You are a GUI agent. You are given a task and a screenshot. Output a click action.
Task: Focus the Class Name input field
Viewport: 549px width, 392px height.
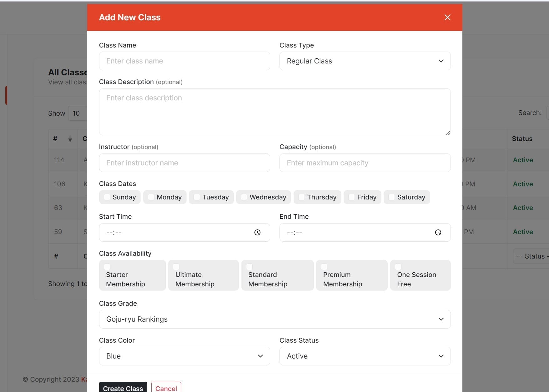pos(184,61)
